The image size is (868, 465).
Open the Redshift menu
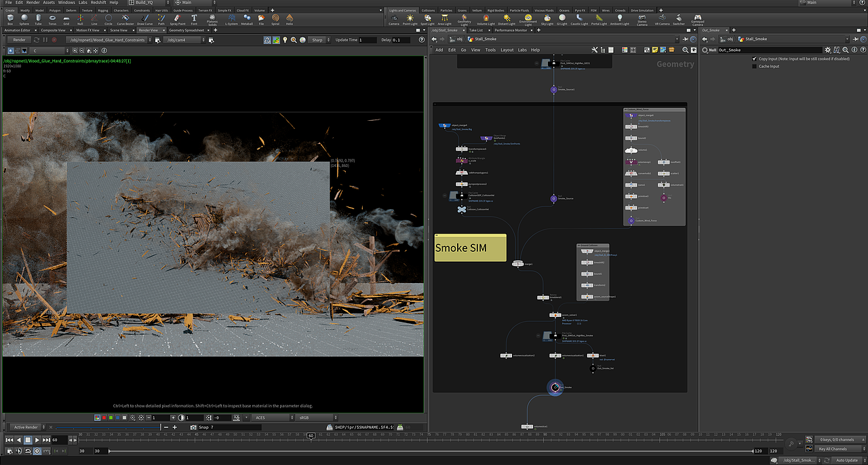click(100, 3)
